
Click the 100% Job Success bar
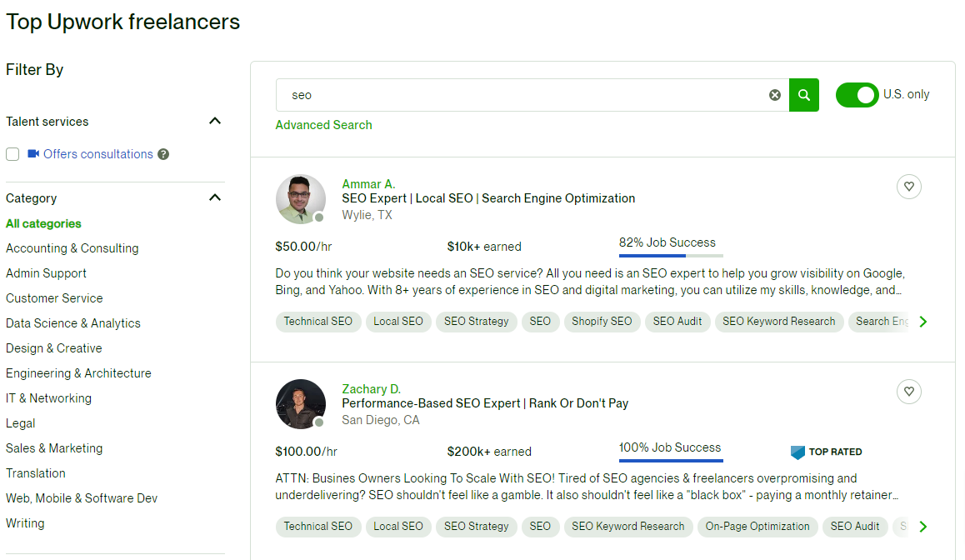(671, 460)
